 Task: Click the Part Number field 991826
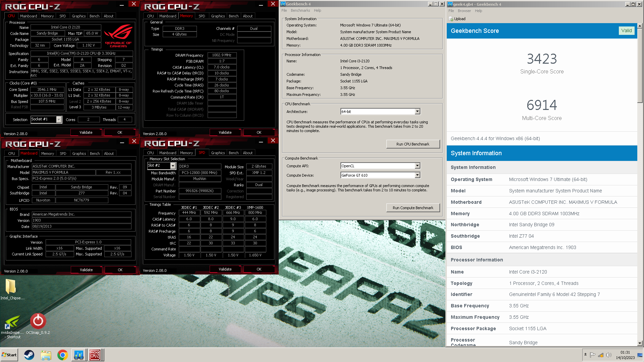click(x=200, y=191)
